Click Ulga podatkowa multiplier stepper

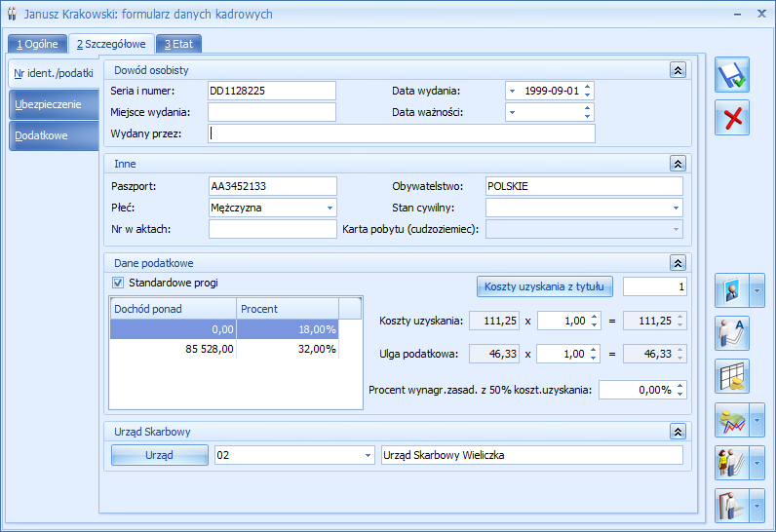(594, 354)
